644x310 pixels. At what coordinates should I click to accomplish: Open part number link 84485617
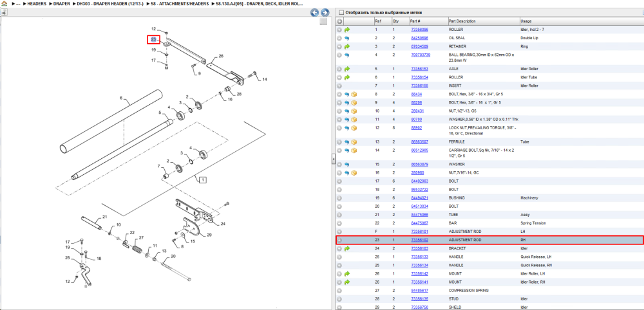coord(419,290)
